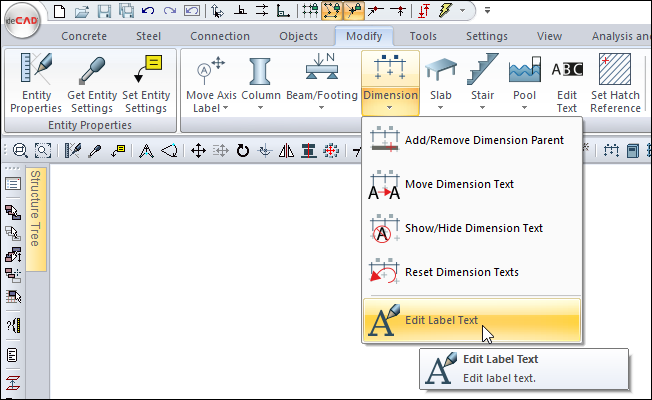Undo the last action

[148, 11]
